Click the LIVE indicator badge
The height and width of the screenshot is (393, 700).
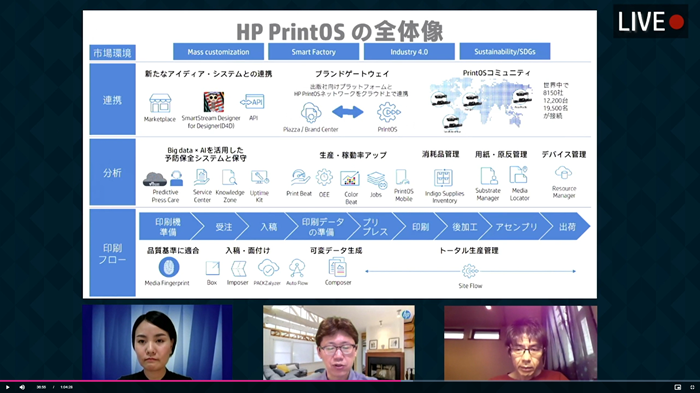point(650,21)
